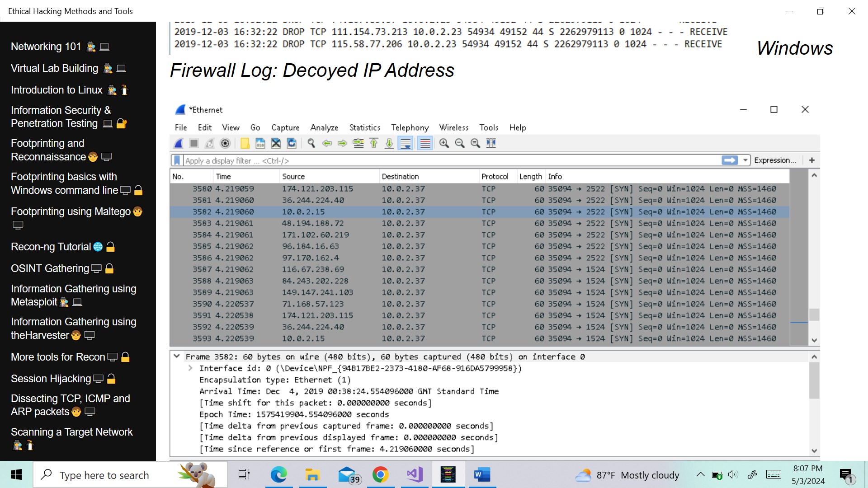Collapse the Frame 3582 details tree

click(177, 357)
